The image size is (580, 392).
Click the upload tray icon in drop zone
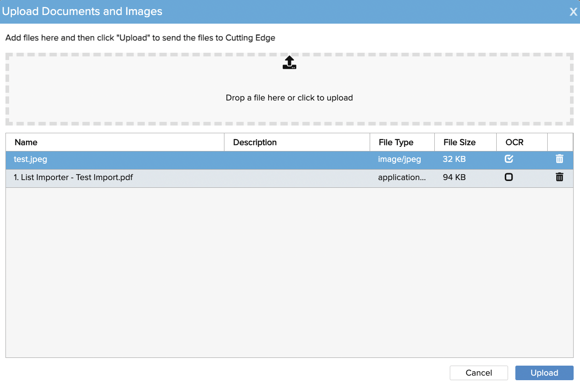click(x=290, y=63)
